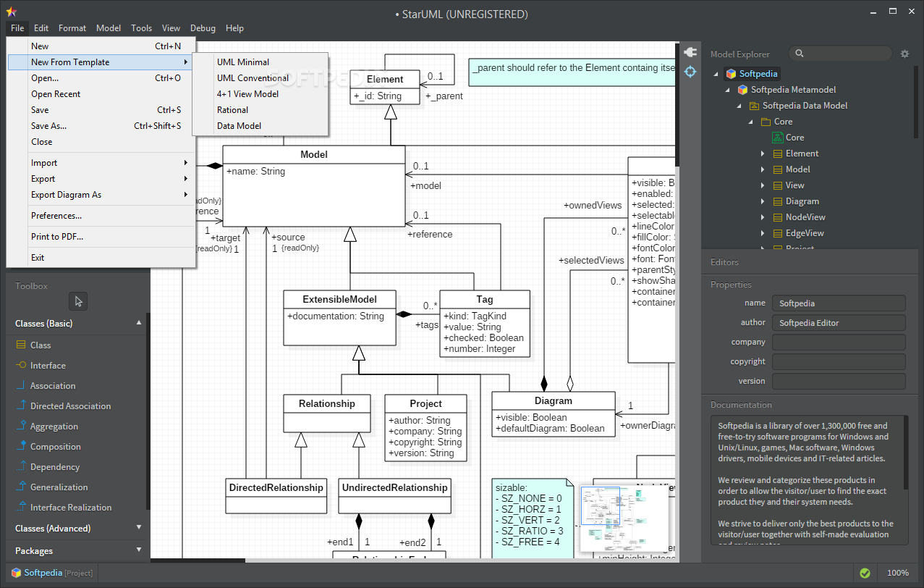Expand the Element class node
924x588 pixels.
coord(763,154)
